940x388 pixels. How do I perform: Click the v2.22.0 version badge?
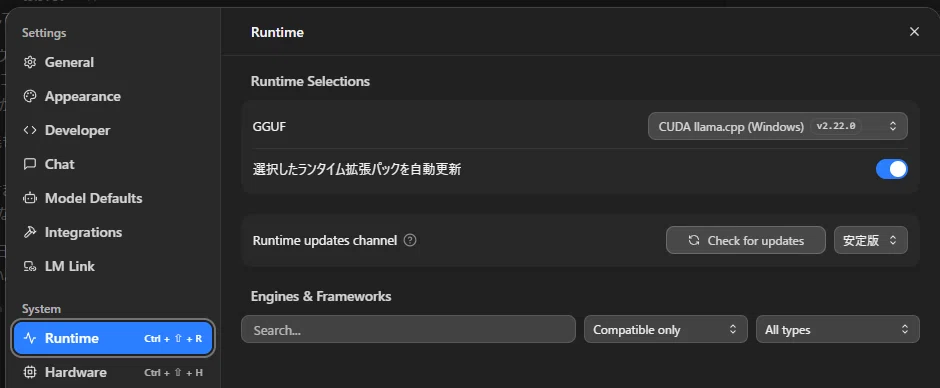(836, 127)
